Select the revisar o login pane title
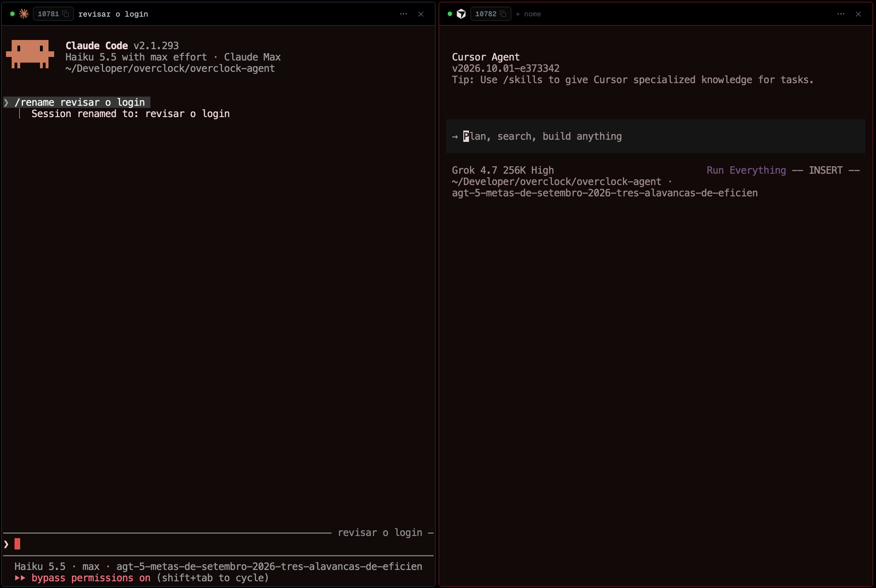This screenshot has width=876, height=588. 113,14
